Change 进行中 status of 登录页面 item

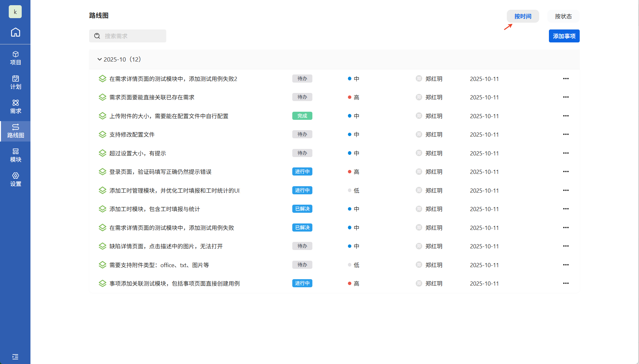coord(302,172)
